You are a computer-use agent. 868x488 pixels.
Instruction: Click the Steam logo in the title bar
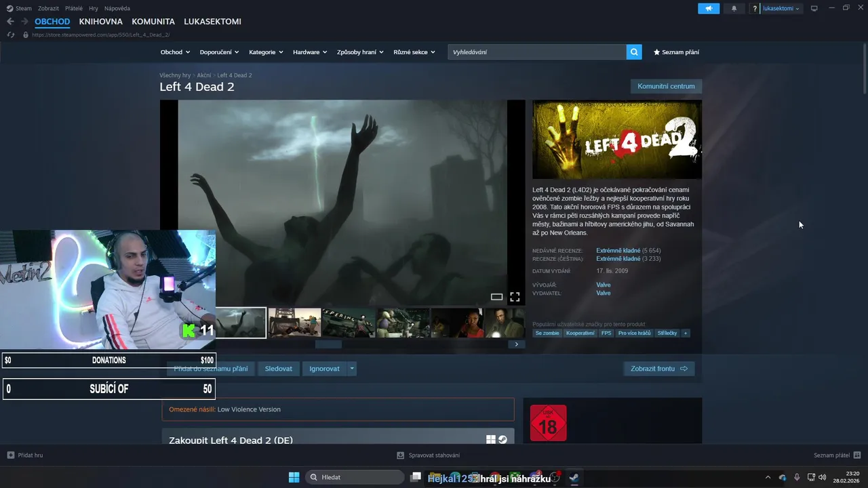pyautogui.click(x=9, y=8)
